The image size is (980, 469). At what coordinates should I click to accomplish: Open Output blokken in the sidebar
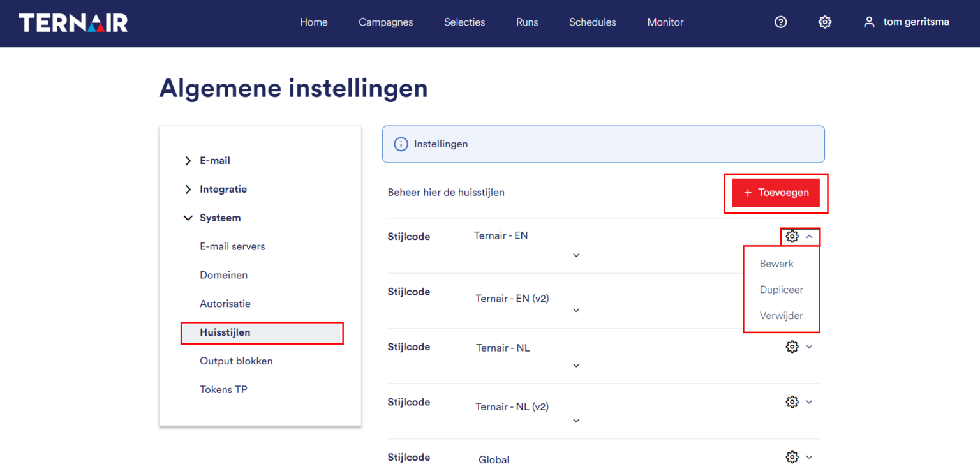click(x=236, y=361)
